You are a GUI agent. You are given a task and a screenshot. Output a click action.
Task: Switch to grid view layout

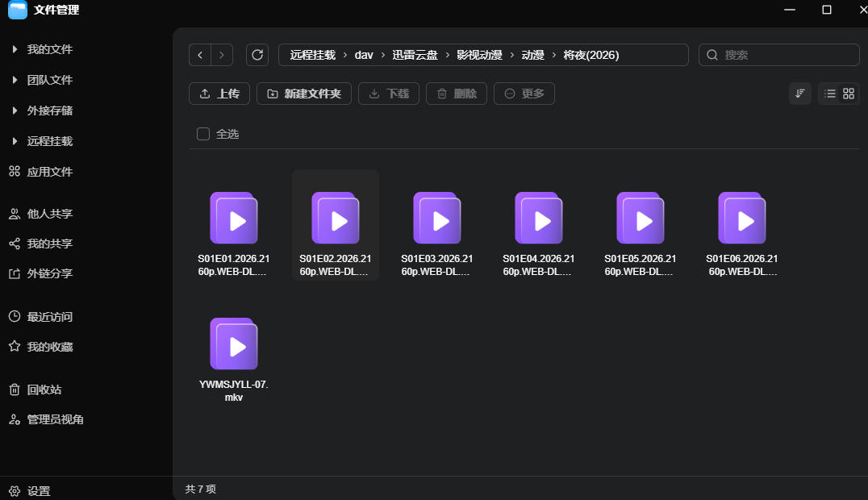coord(849,94)
